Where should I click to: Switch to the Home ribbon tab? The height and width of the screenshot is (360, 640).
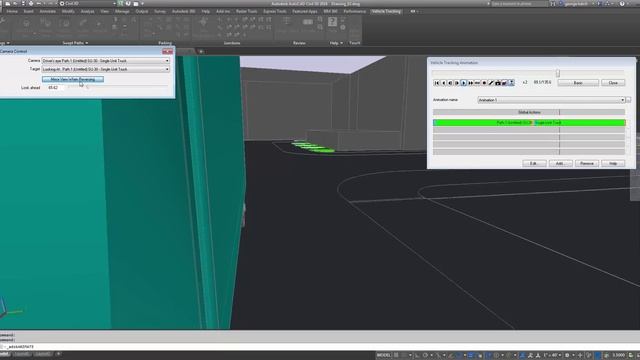(12, 11)
